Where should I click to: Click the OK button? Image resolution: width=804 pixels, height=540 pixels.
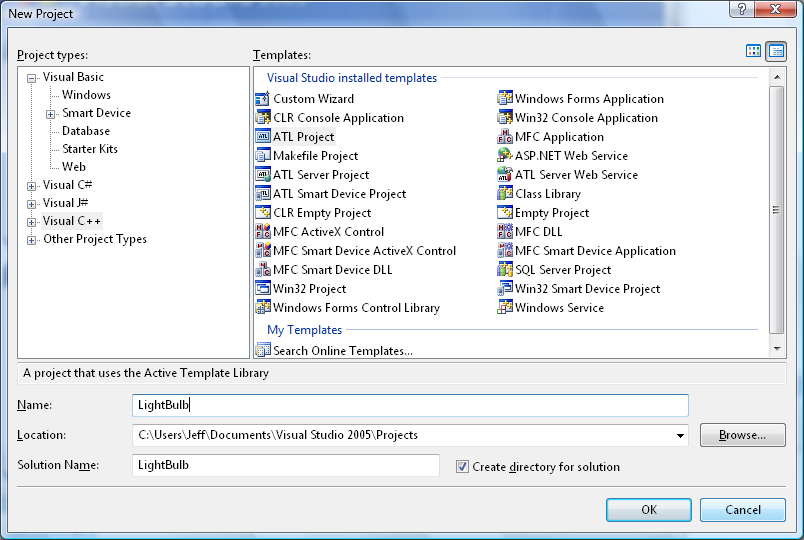[x=649, y=510]
